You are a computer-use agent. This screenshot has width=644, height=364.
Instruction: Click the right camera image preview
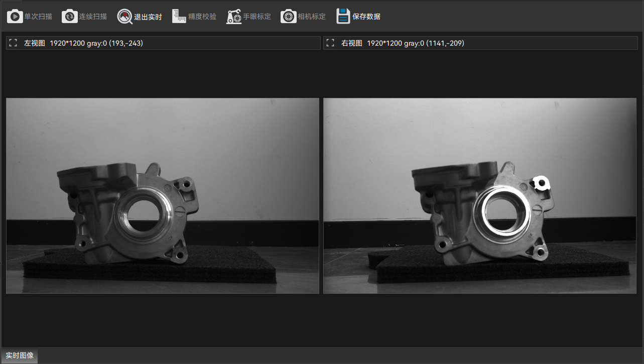[479, 195]
